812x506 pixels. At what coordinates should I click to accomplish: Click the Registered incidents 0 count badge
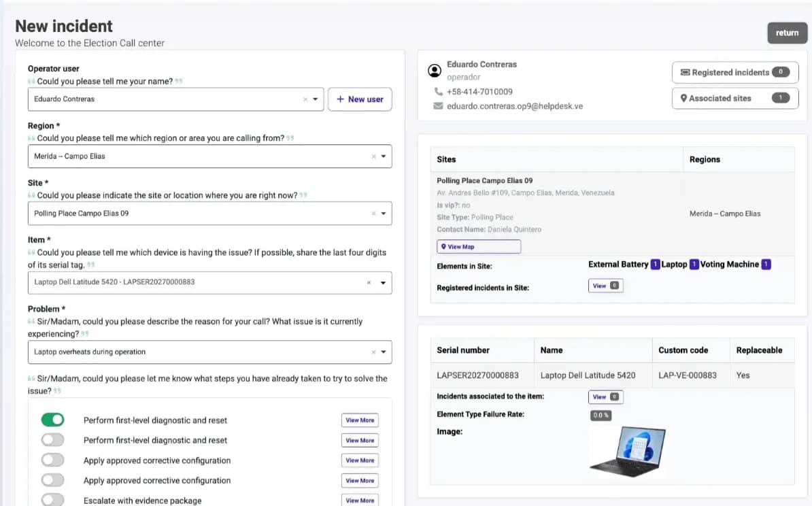781,72
